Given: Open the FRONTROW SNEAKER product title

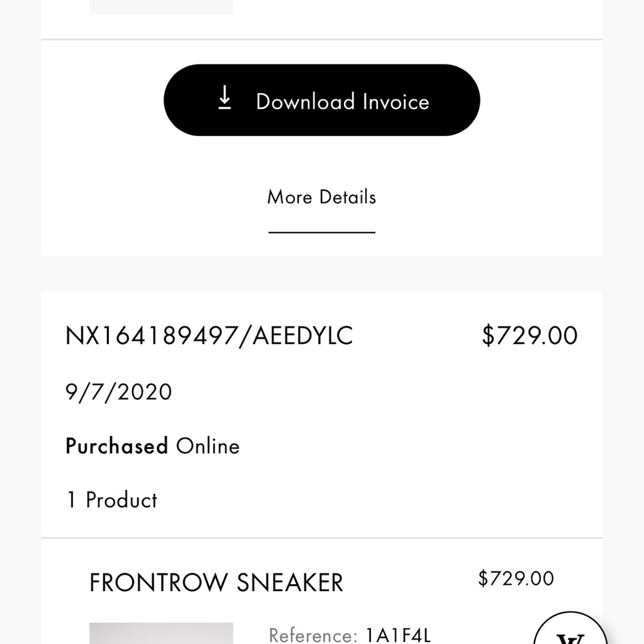Looking at the screenshot, I should coord(216,582).
